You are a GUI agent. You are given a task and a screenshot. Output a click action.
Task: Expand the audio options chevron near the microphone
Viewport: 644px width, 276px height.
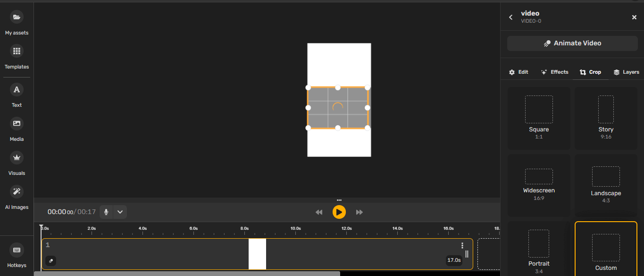[119, 212]
